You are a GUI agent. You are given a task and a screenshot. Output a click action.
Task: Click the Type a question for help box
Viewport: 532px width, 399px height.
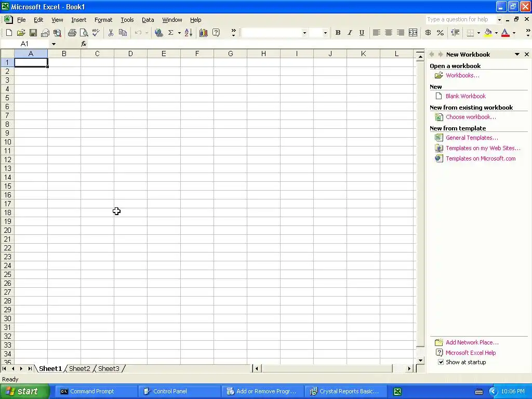(461, 19)
